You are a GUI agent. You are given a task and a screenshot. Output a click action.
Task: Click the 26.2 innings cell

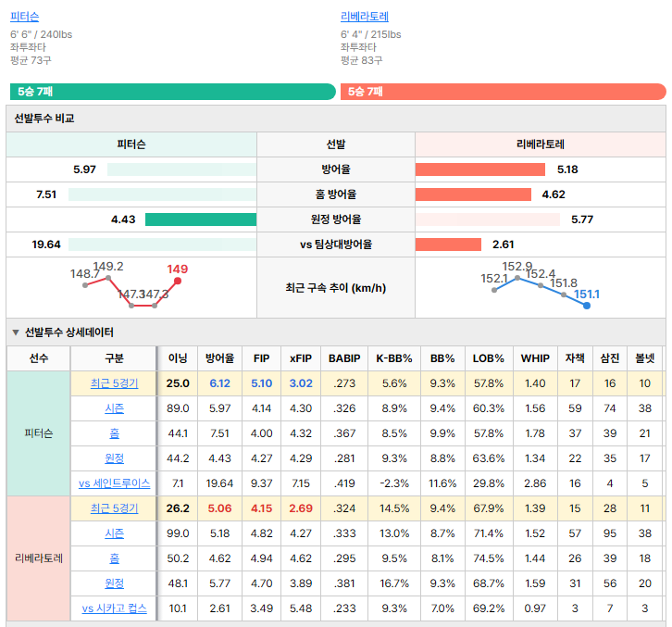[x=178, y=508]
